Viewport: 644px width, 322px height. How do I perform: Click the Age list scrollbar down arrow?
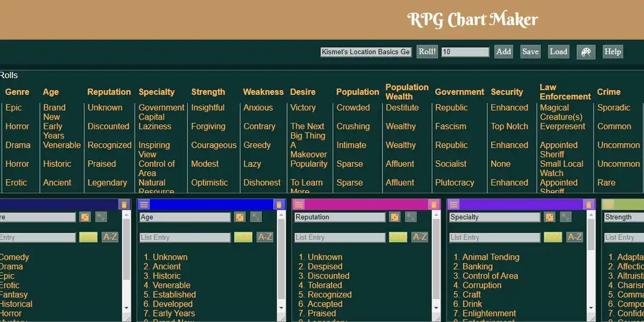click(281, 308)
